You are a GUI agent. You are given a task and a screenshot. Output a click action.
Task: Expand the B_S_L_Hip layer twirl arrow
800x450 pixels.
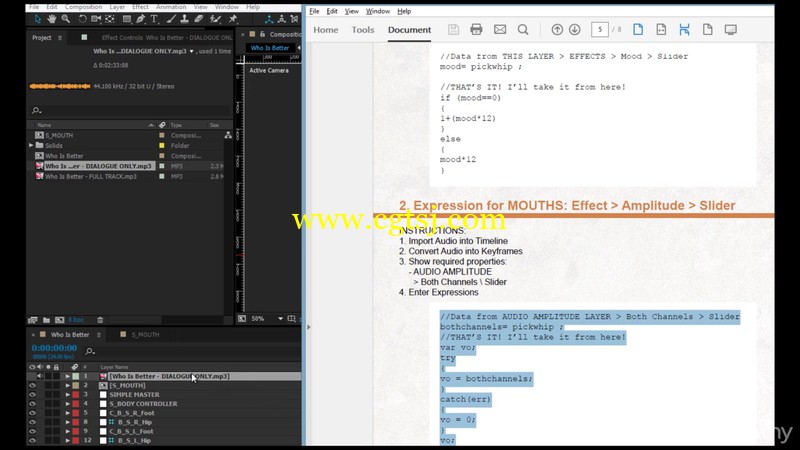point(67,440)
